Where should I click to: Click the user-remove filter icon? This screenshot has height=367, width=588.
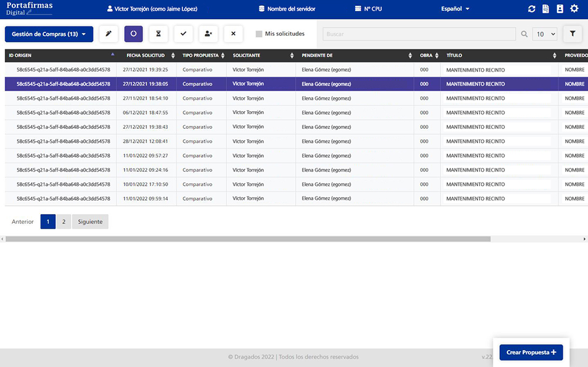coord(208,34)
